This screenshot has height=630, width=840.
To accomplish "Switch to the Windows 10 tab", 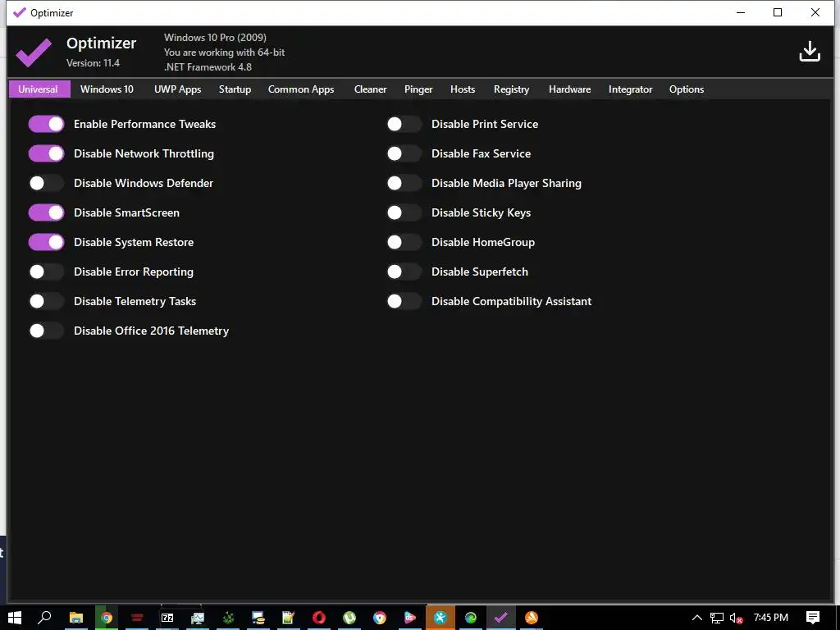I will pos(107,89).
